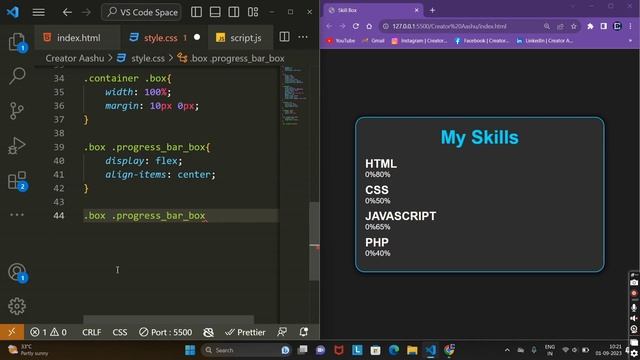The image size is (640, 360).
Task: Click Port : 5500 Live Server status
Action: (165, 332)
